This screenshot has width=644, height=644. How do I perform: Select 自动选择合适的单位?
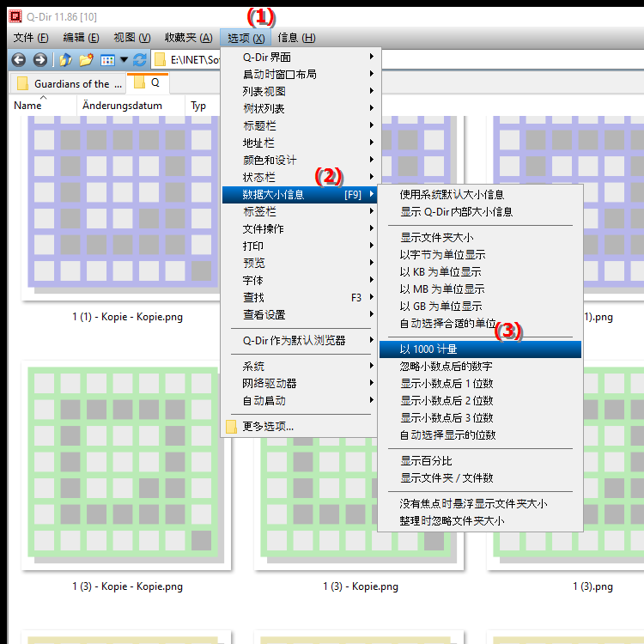pyautogui.click(x=480, y=324)
